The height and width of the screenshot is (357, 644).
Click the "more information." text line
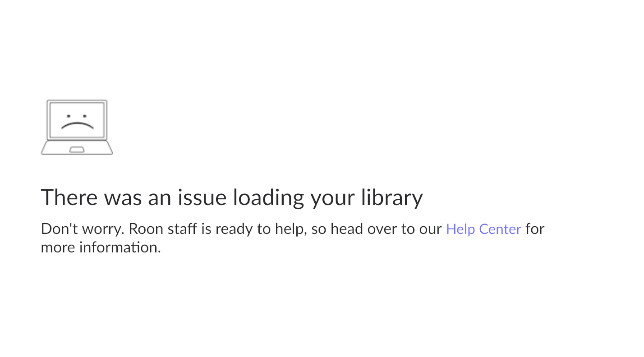pos(101,247)
